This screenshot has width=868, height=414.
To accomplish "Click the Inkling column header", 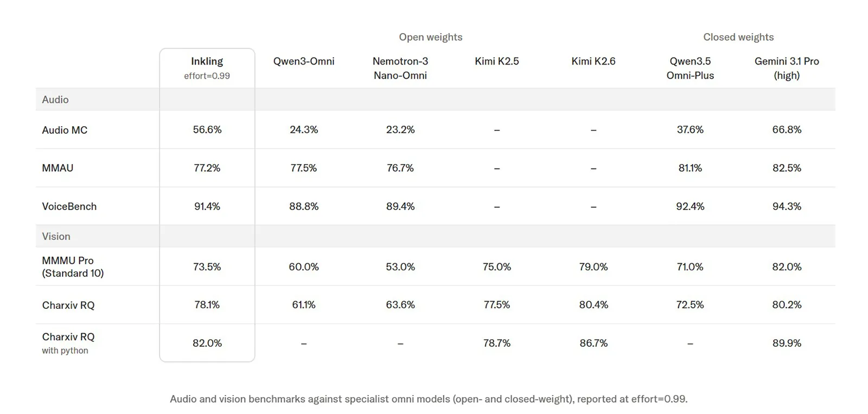I will click(207, 68).
